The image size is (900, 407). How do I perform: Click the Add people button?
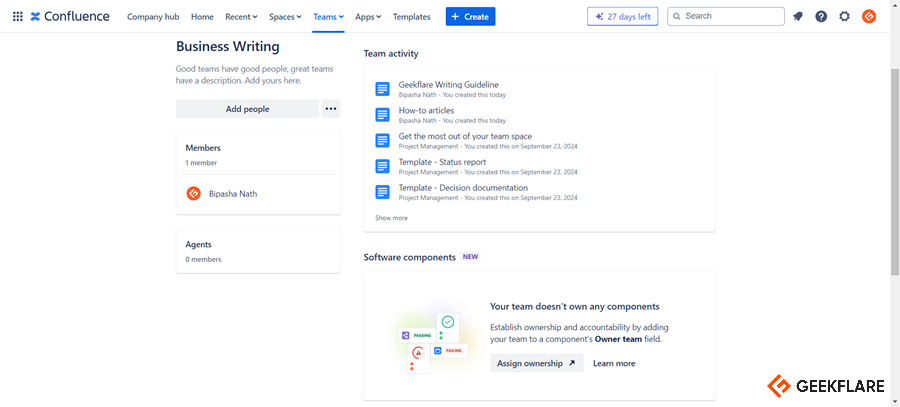click(247, 108)
